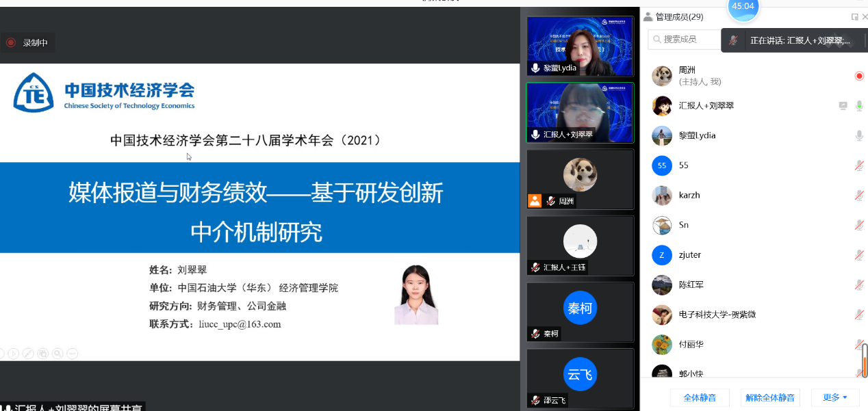Pop out the member management panel
The width and height of the screenshot is (868, 411).
(854, 17)
